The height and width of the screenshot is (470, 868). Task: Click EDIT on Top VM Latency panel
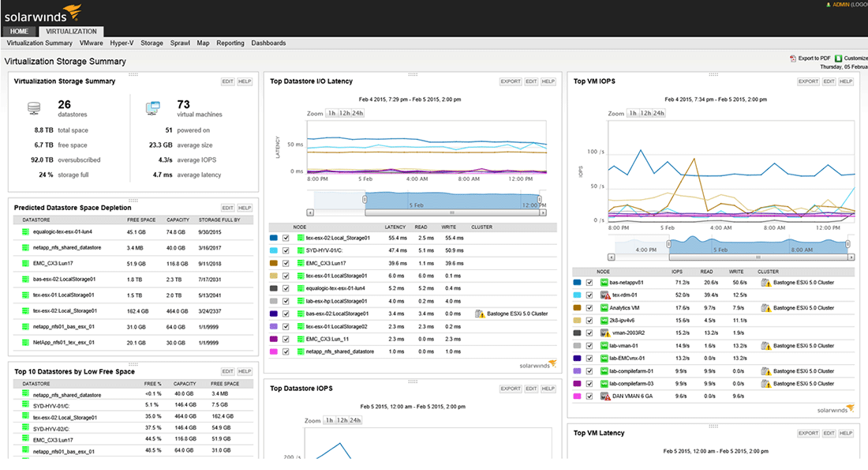(829, 434)
